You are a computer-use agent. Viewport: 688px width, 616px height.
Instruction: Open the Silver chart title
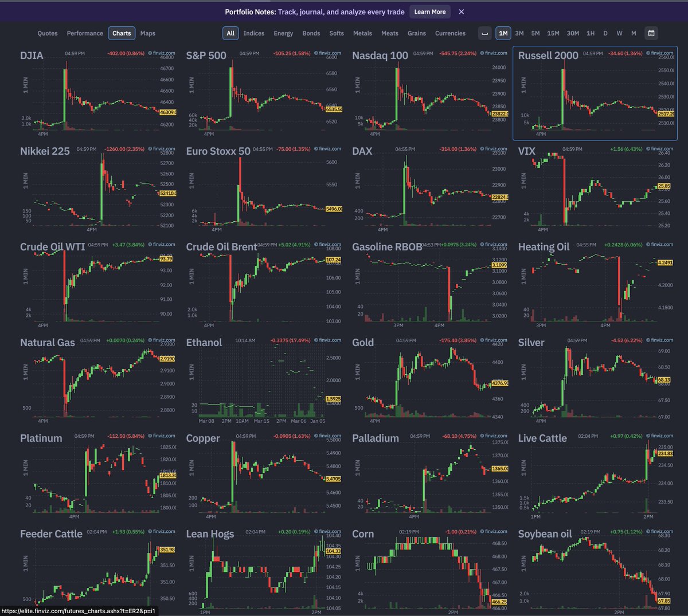531,343
